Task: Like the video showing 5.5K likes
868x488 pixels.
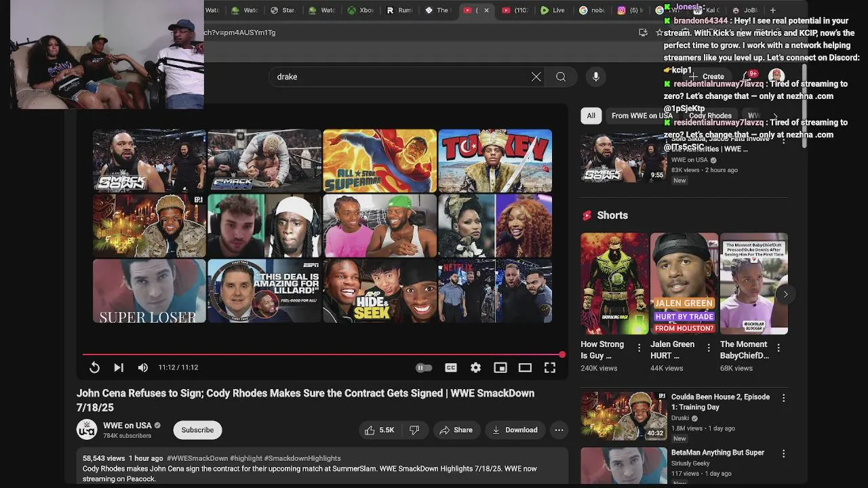Action: coord(380,430)
